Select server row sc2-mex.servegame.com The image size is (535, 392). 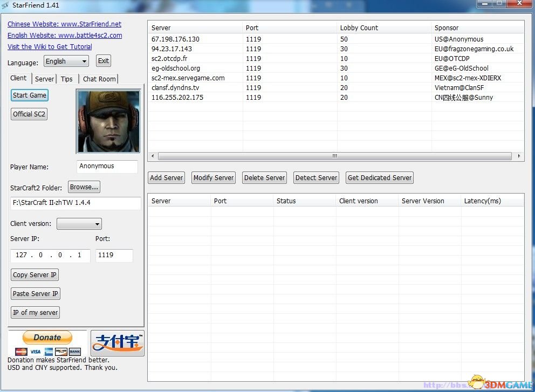336,78
